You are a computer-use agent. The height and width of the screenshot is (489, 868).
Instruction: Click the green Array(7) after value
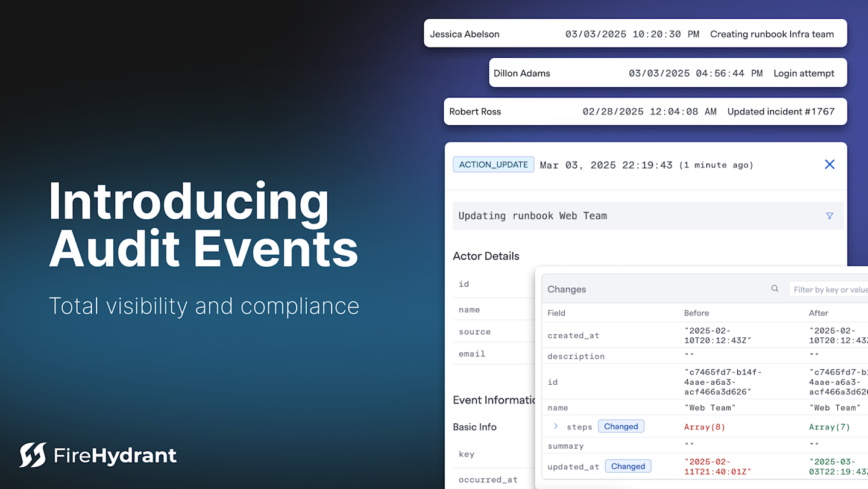pos(829,427)
